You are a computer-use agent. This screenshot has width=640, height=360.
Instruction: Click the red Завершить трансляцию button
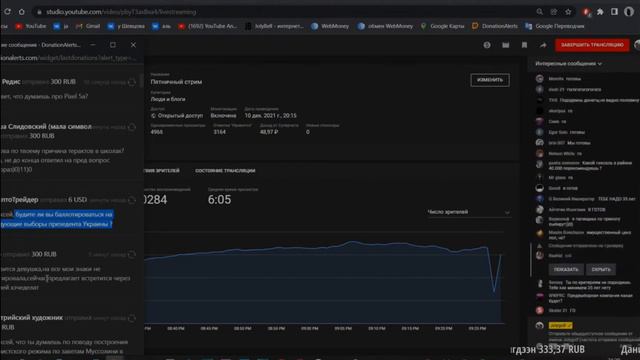592,45
